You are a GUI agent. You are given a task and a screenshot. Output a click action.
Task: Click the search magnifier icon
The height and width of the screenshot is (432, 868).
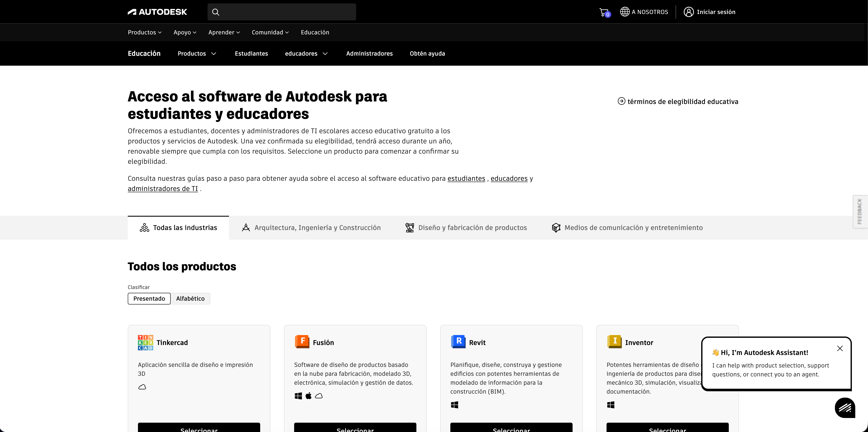[x=216, y=12]
